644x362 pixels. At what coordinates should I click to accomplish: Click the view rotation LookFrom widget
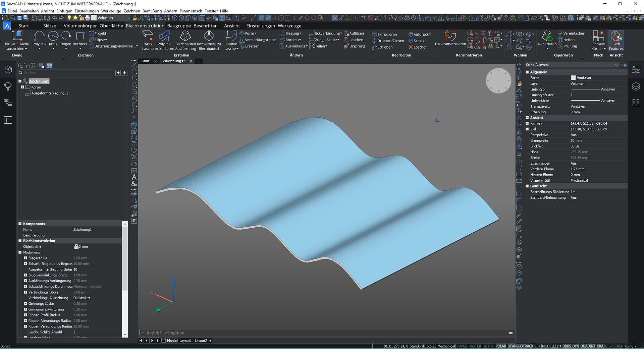(x=498, y=80)
